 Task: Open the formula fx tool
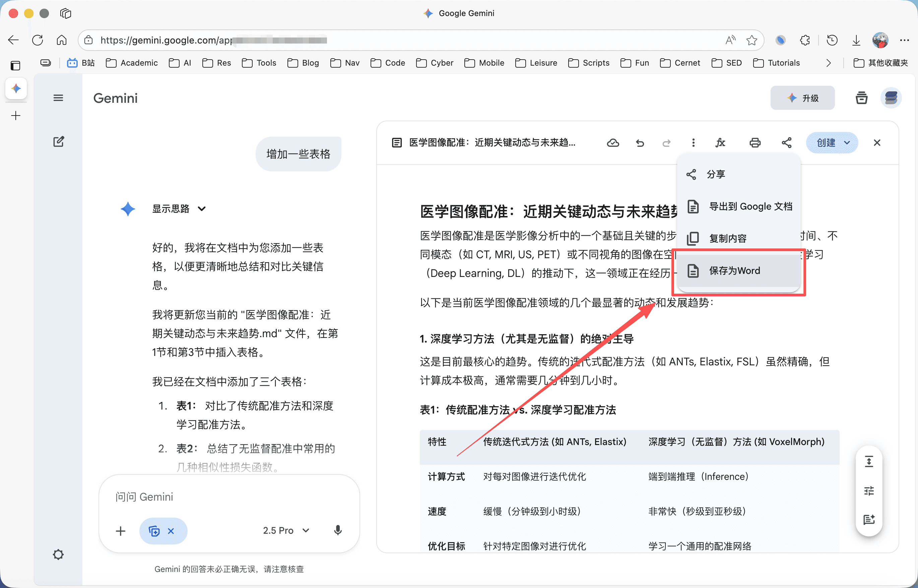point(720,143)
